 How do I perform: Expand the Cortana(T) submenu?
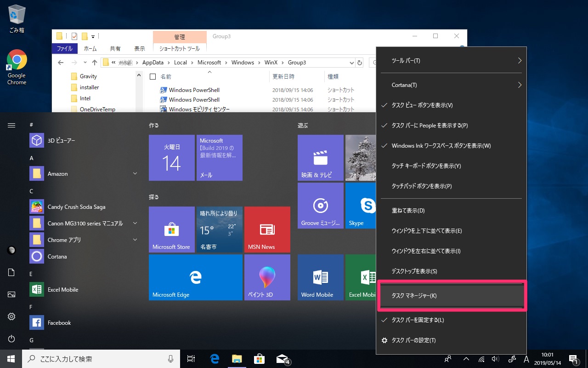(451, 85)
